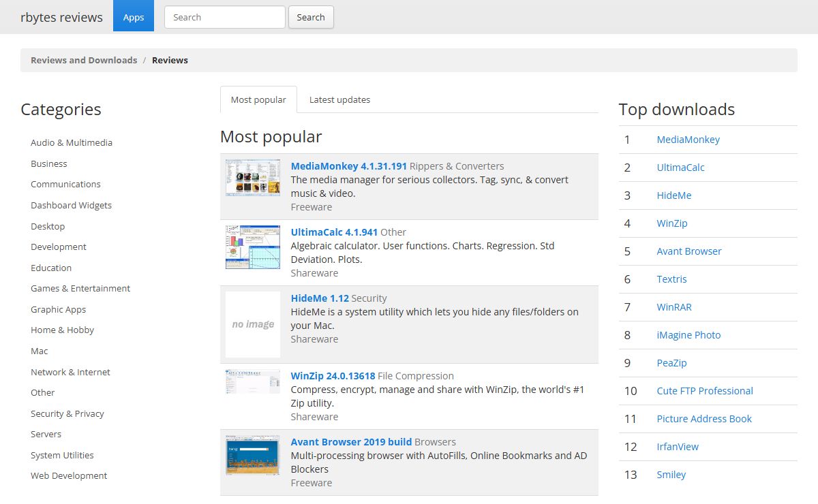Select Smiley in Top downloads
This screenshot has width=818, height=504.
[671, 475]
